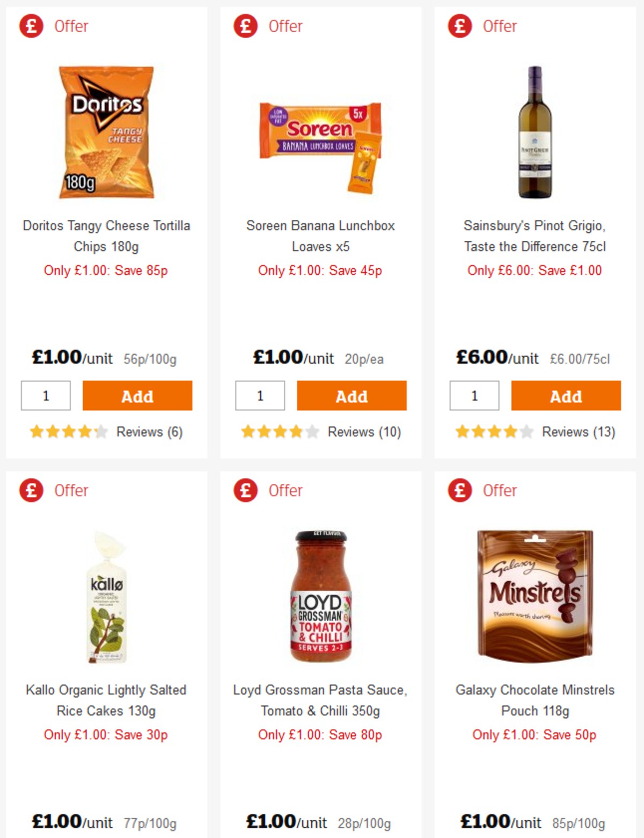Screen dimensions: 644x838
Task: Click the quantity field for Doritos chips
Action: [x=46, y=395]
